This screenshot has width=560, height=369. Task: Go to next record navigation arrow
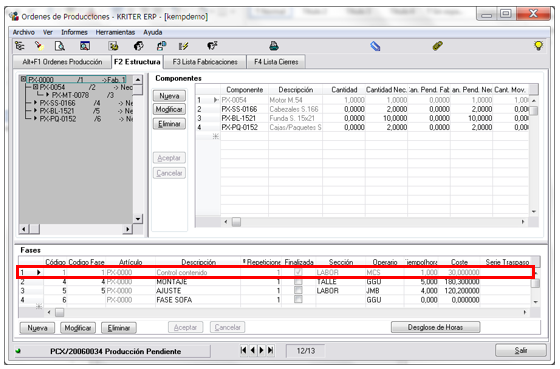point(261,350)
